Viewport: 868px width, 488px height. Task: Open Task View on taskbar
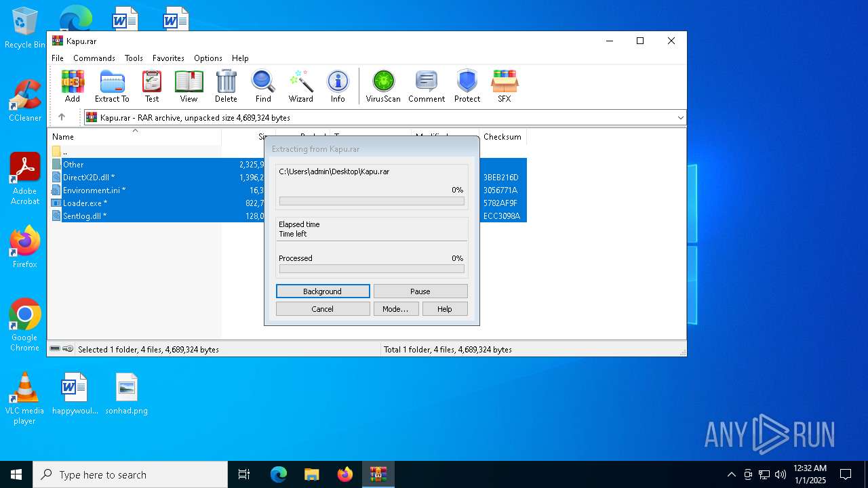tap(244, 474)
